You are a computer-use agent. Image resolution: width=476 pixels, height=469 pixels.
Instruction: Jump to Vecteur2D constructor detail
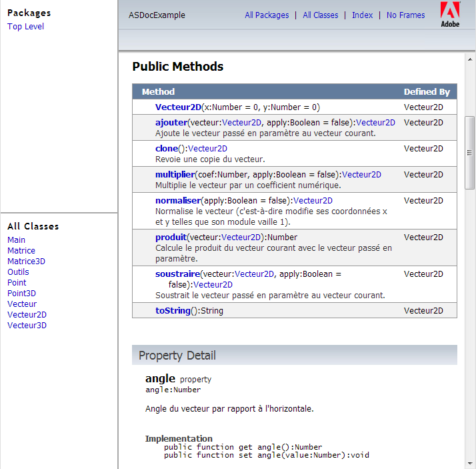coord(178,107)
